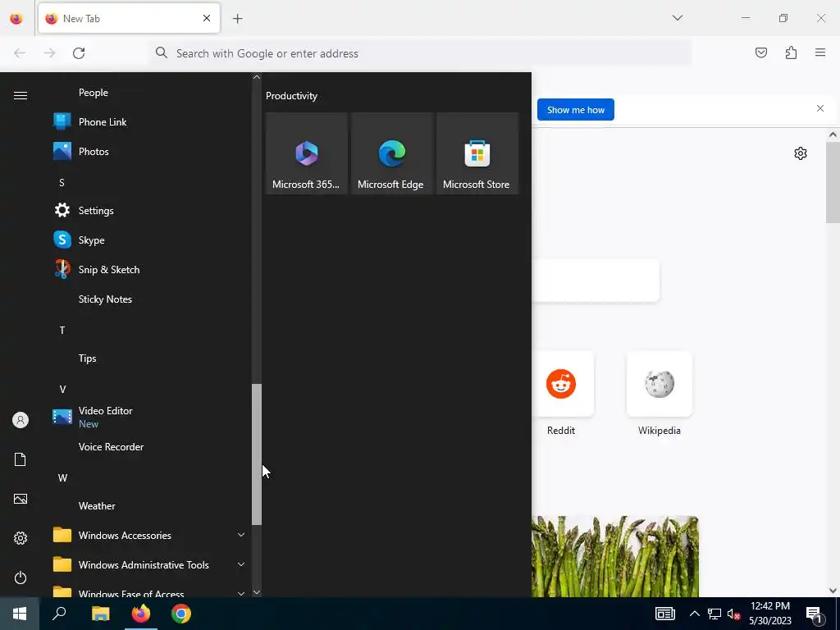This screenshot has height=630, width=840.
Task: Close the New Tab tab
Action: (207, 18)
